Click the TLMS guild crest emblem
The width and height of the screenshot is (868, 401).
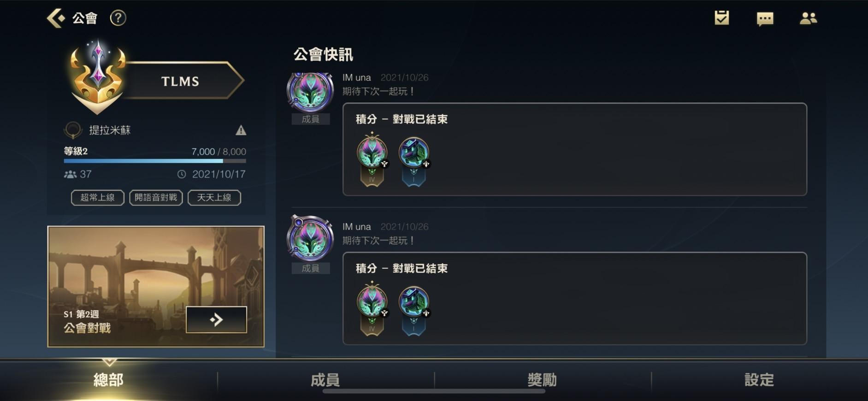pyautogui.click(x=98, y=77)
